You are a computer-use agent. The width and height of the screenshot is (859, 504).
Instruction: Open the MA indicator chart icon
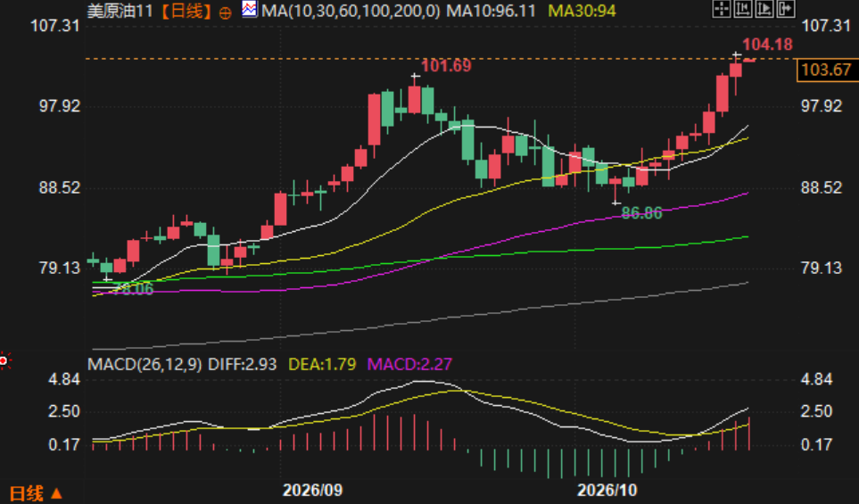pyautogui.click(x=250, y=9)
